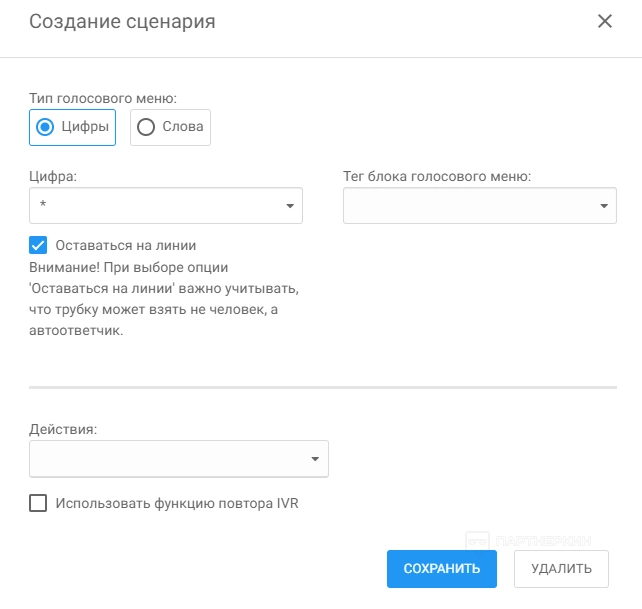Close the Создание сценария dialog
Viewport: 642px width, 609px height.
coord(604,21)
